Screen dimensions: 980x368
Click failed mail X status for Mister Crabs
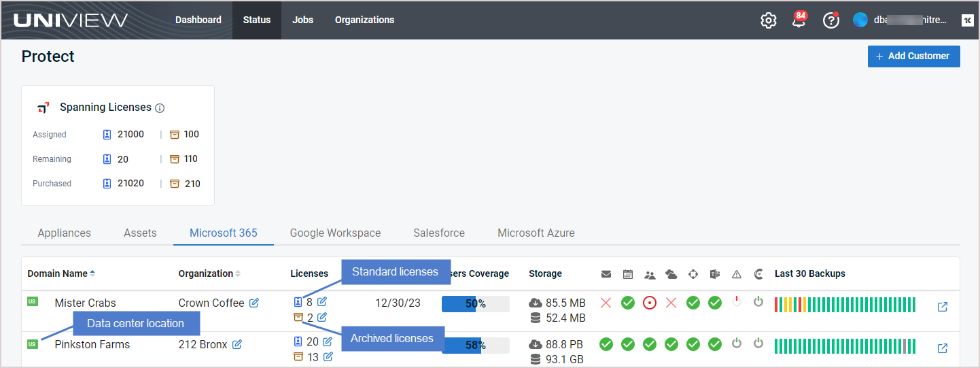coord(606,303)
